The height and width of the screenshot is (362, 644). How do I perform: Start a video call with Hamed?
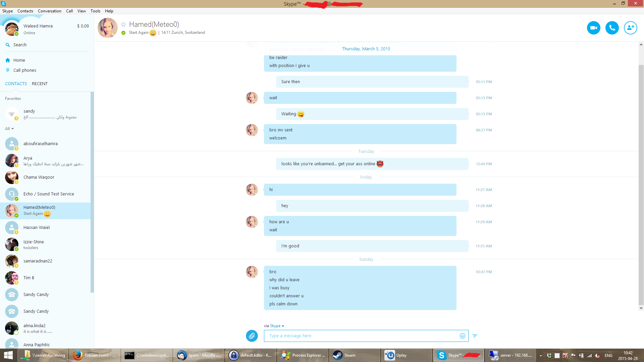pyautogui.click(x=593, y=28)
